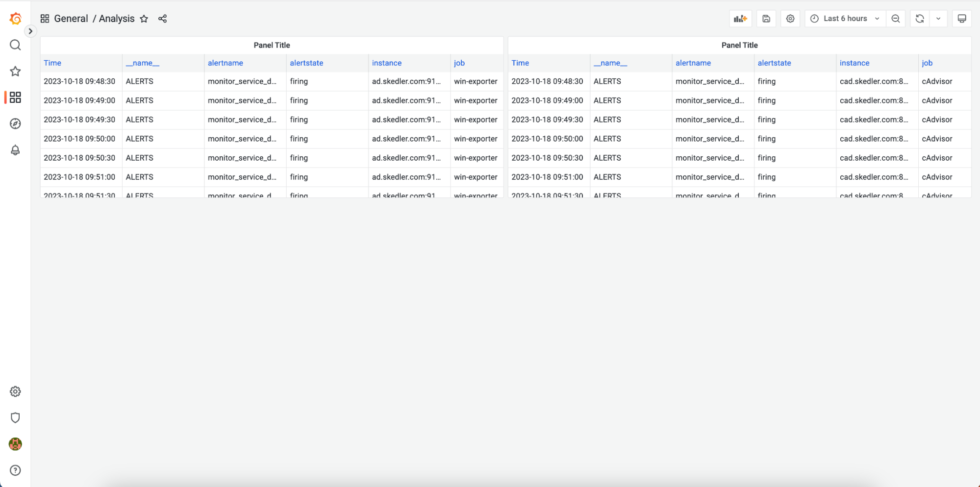980x487 pixels.
Task: Click the General breadcrumb item
Action: pyautogui.click(x=72, y=19)
